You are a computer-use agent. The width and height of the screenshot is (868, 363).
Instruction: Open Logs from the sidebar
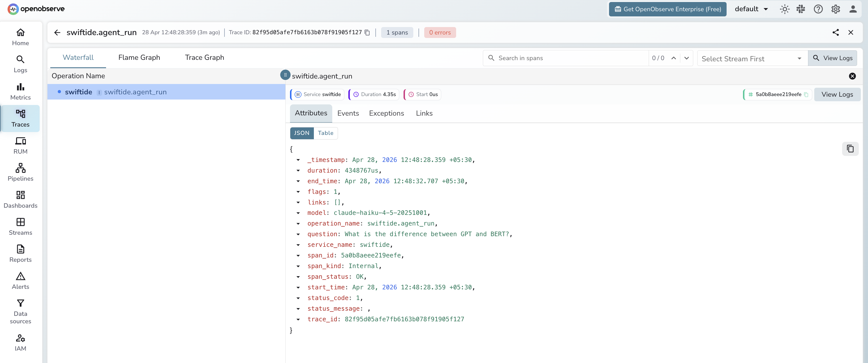(20, 64)
